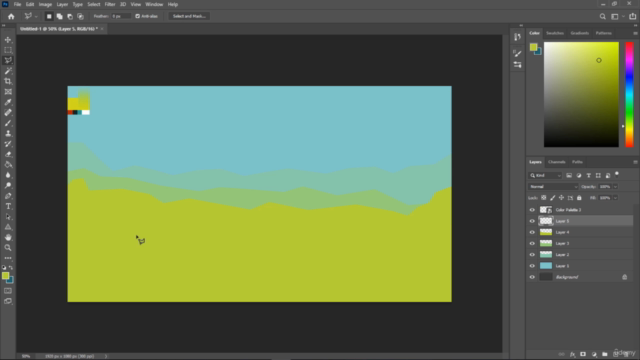Switch to the Swatches tab

(555, 33)
